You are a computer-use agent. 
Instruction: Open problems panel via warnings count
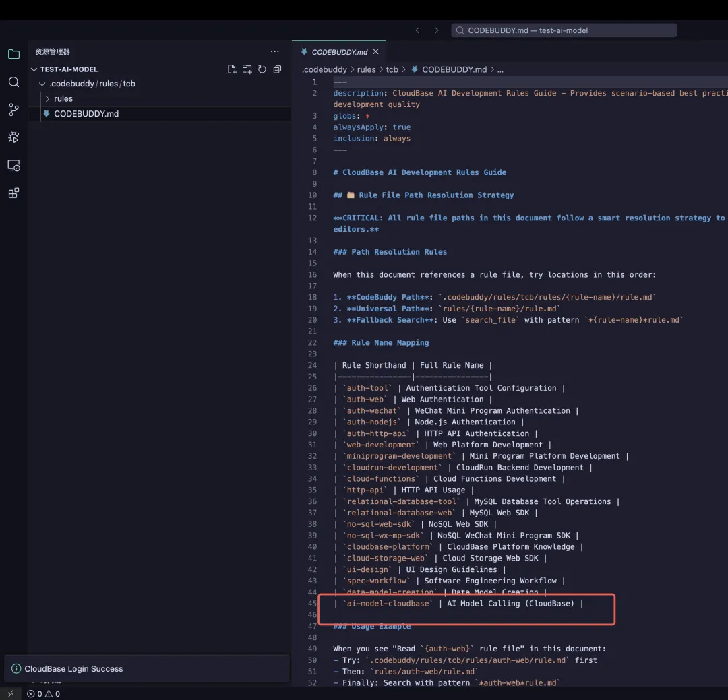tap(53, 693)
